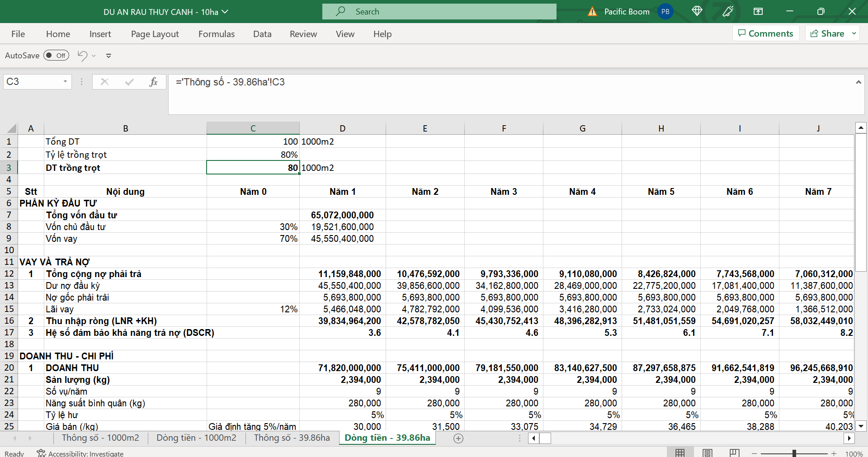
Task: Click the Share button
Action: click(x=827, y=33)
